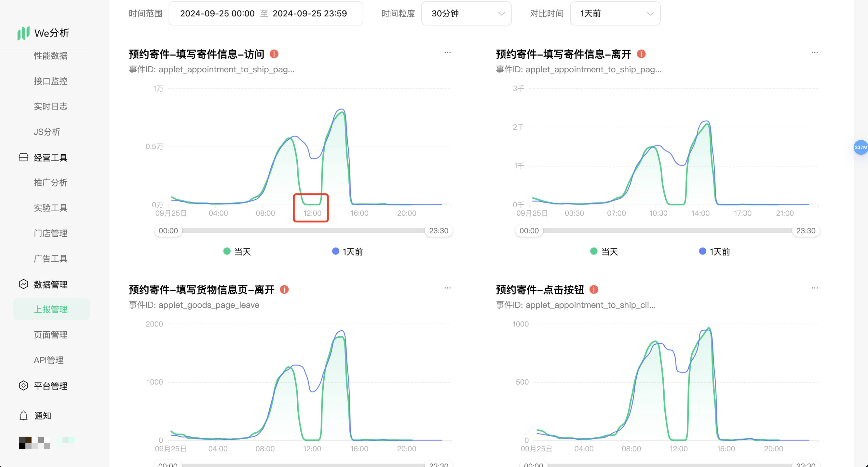Click the 平台管理 settings icon
Viewport: 868px width, 467px height.
click(23, 385)
